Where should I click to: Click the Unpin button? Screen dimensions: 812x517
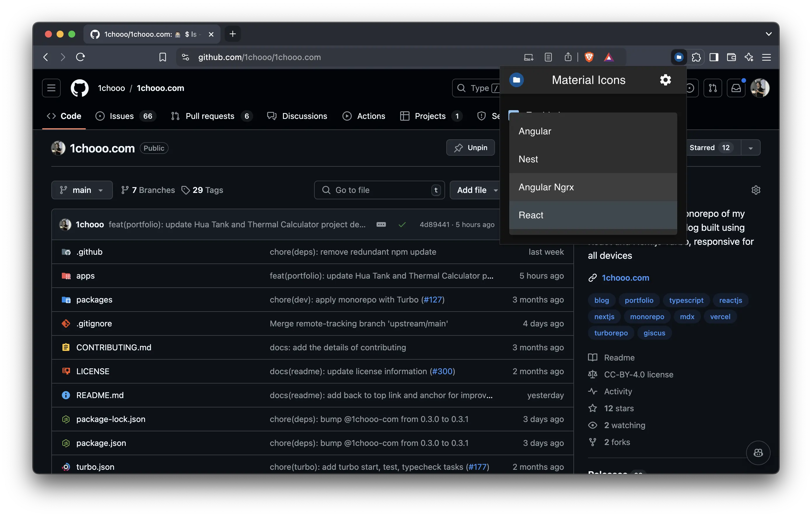click(x=470, y=148)
